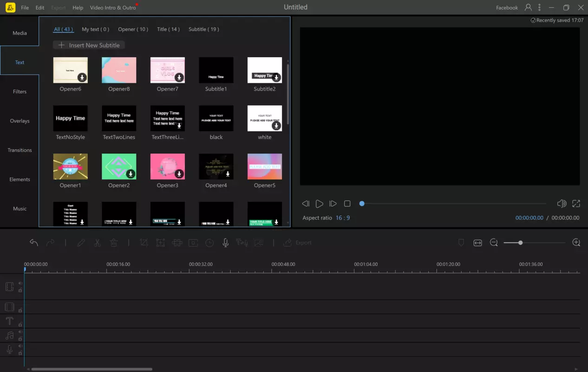Image resolution: width=588 pixels, height=372 pixels.
Task: Open the Music sidebar tab
Action: coord(20,209)
